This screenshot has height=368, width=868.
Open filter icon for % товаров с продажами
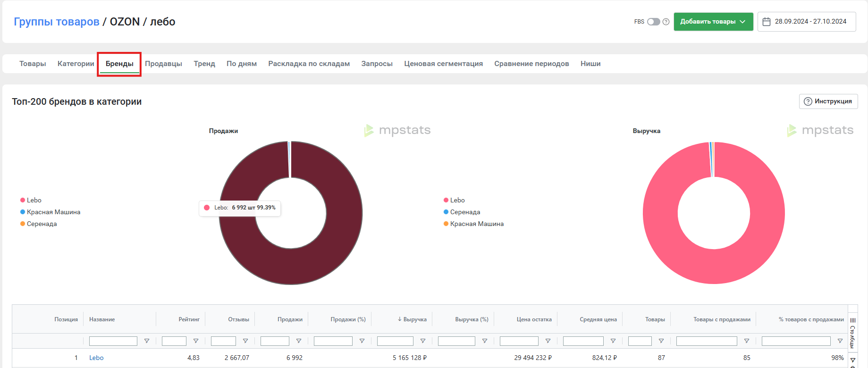click(x=840, y=341)
